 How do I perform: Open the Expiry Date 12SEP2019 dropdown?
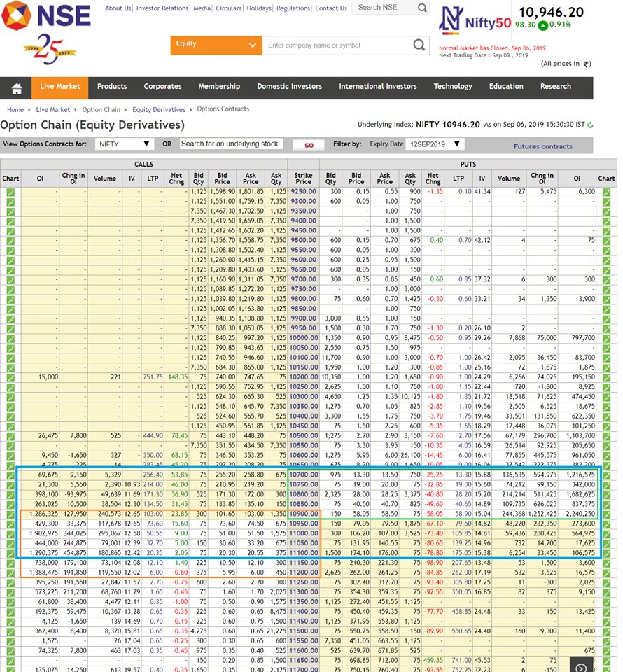click(435, 144)
